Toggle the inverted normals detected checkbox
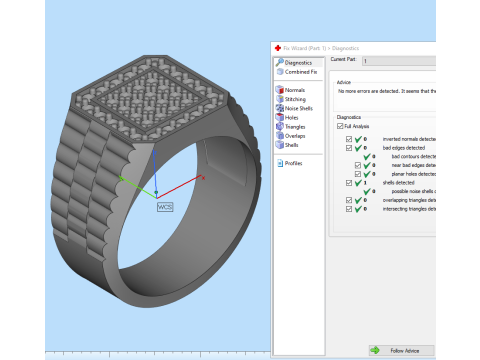Image resolution: width=480 pixels, height=360 pixels. coord(349,139)
